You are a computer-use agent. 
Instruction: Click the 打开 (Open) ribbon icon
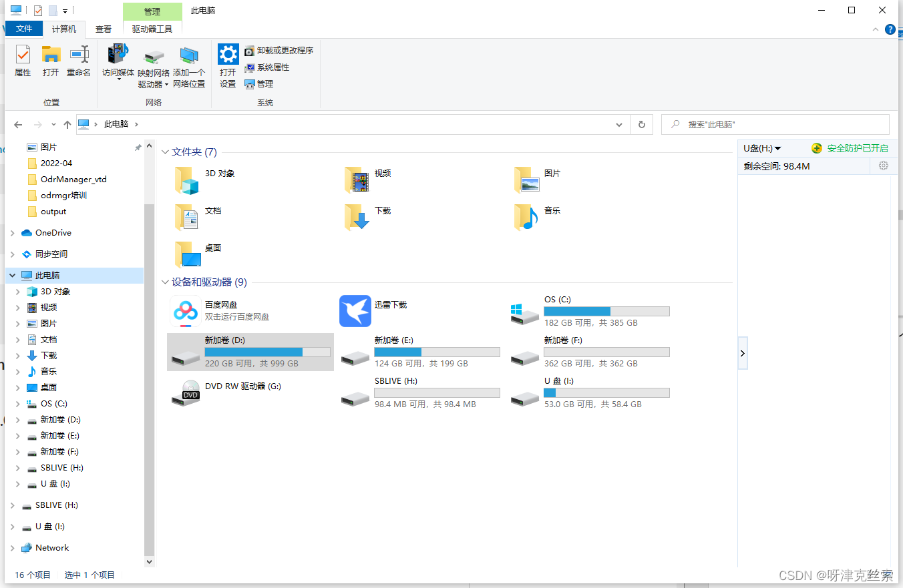pos(51,61)
